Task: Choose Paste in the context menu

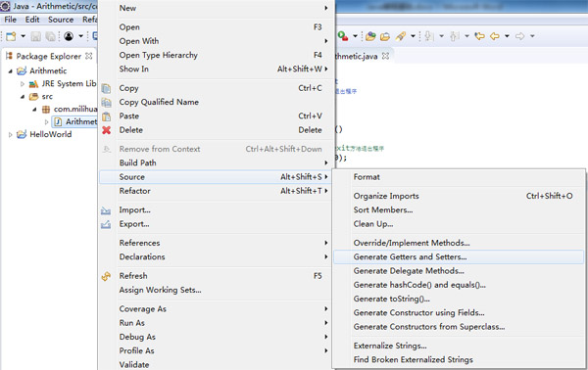Action: [x=216, y=116]
